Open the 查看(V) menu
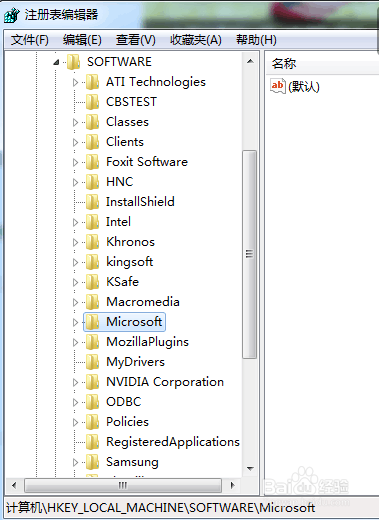This screenshot has height=520, width=379. point(136,40)
